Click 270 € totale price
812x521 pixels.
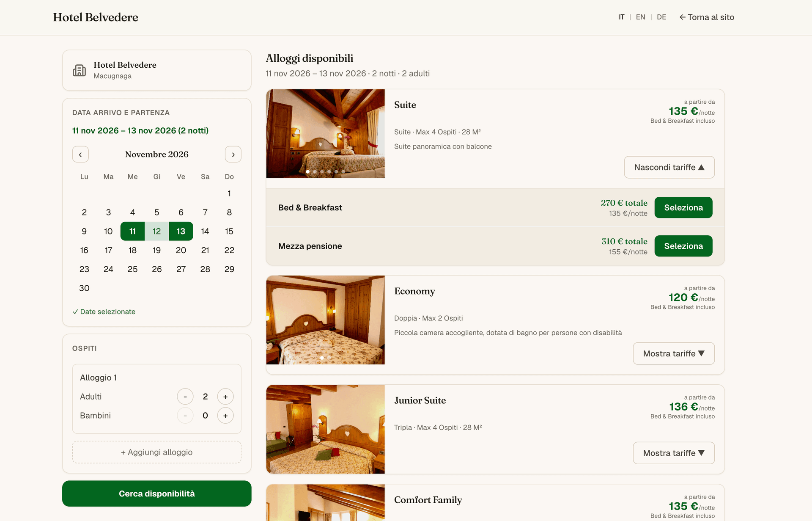(624, 203)
